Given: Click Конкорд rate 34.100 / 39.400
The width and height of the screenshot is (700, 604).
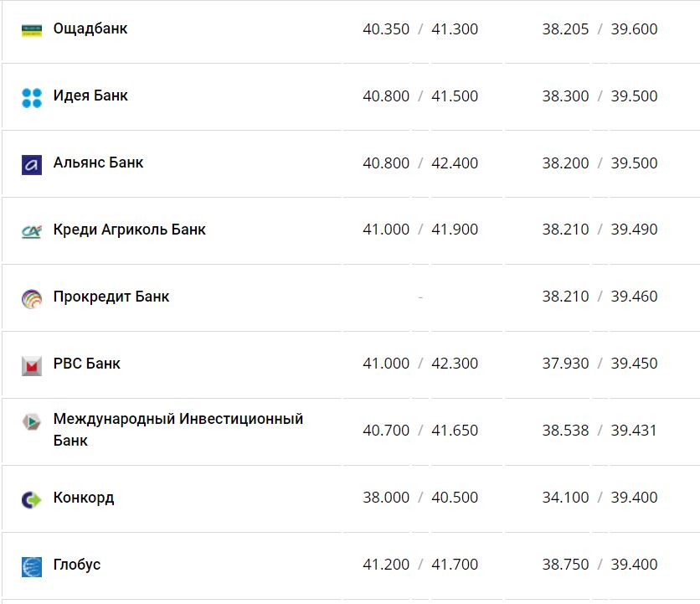Looking at the screenshot, I should tap(600, 498).
